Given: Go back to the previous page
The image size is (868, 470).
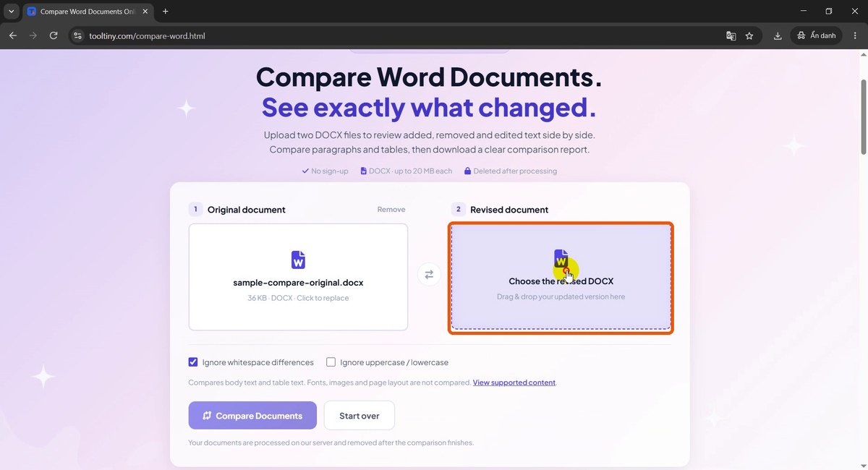Looking at the screenshot, I should point(13,35).
